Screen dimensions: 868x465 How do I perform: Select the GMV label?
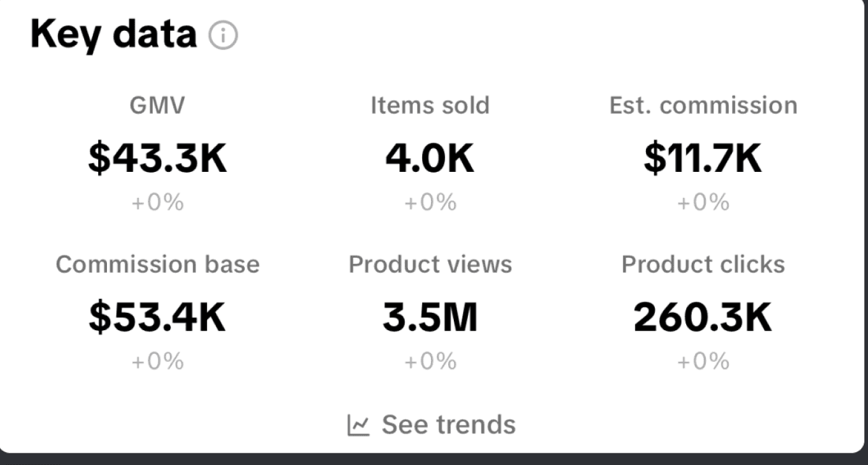pyautogui.click(x=157, y=106)
